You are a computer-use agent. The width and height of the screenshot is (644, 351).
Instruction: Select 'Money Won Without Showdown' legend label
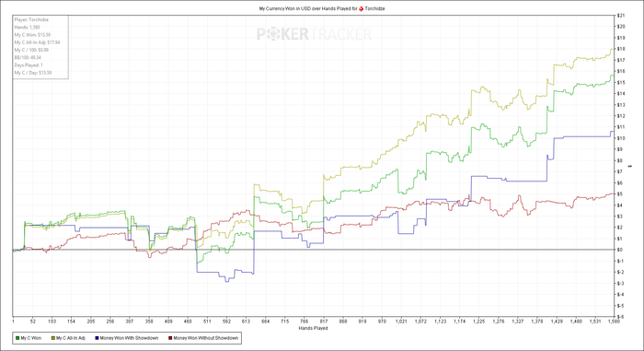[206, 338]
